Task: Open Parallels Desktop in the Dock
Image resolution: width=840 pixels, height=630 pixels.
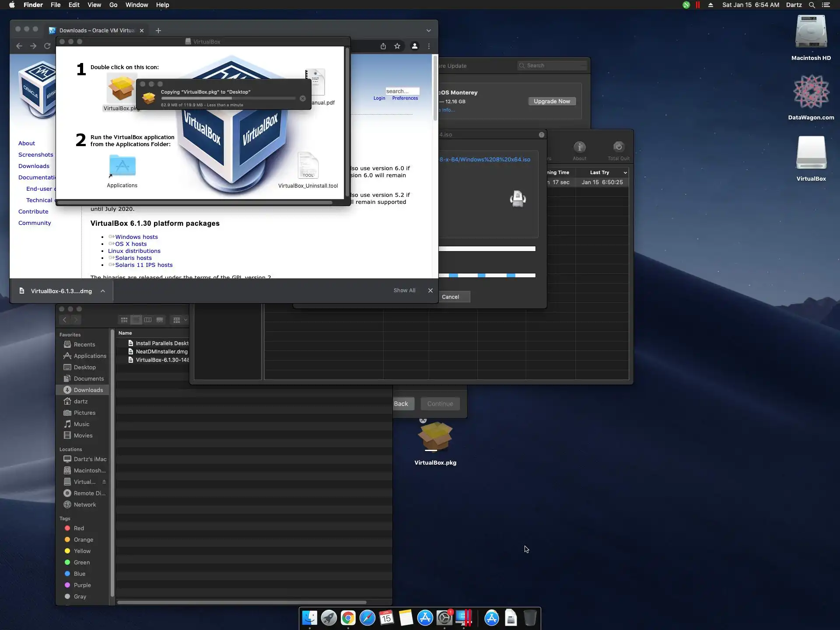Action: tap(464, 618)
